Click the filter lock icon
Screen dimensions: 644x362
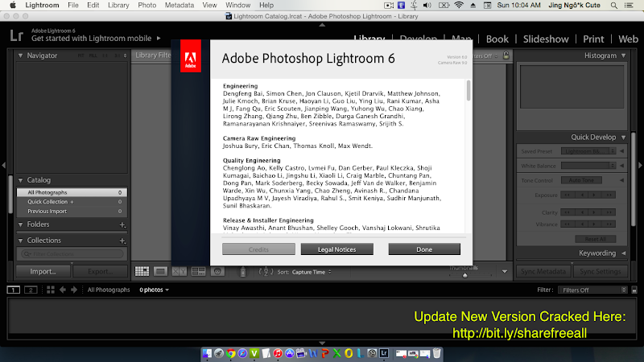coord(506,55)
